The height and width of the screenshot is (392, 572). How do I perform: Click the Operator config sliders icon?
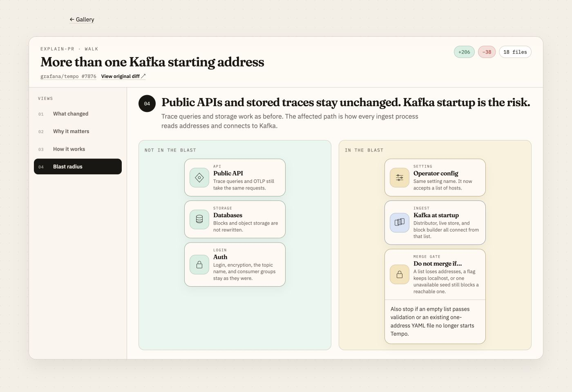[400, 178]
